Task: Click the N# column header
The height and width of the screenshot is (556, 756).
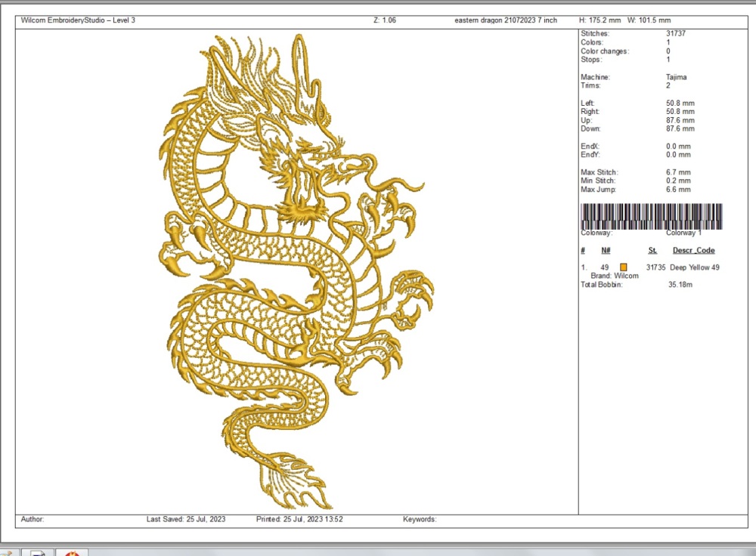Action: tap(606, 250)
